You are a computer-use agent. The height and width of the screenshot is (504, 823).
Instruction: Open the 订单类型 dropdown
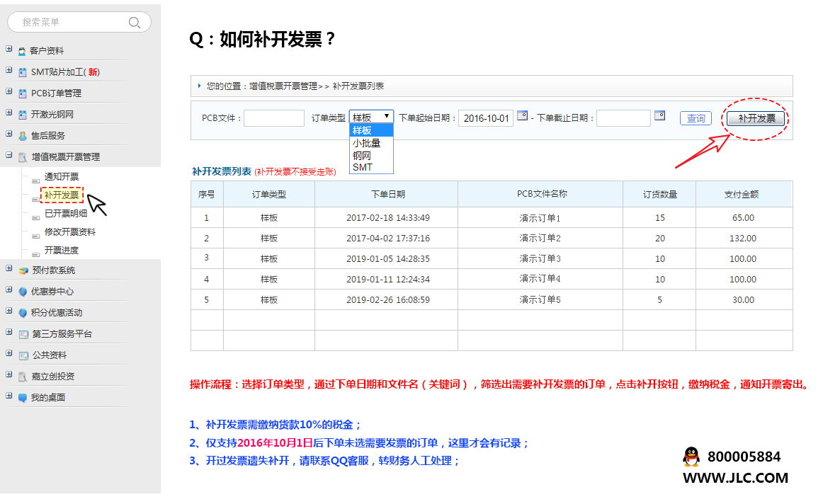click(x=371, y=117)
